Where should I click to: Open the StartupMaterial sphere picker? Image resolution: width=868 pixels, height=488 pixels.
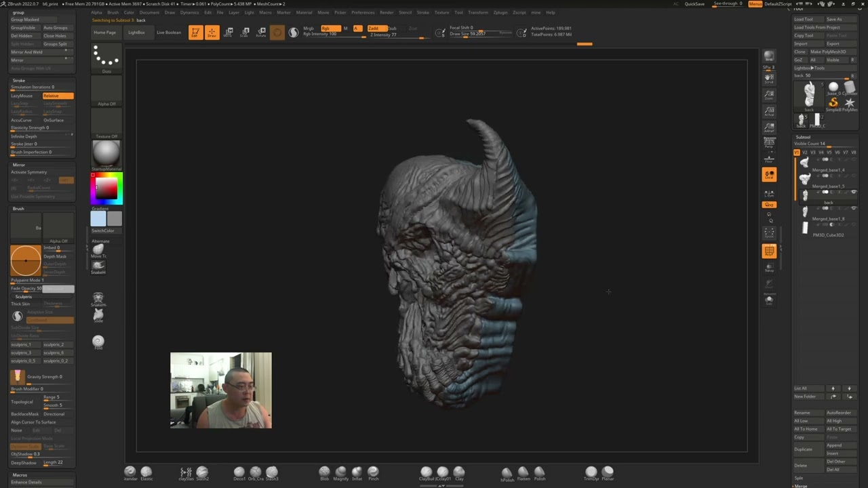(106, 155)
